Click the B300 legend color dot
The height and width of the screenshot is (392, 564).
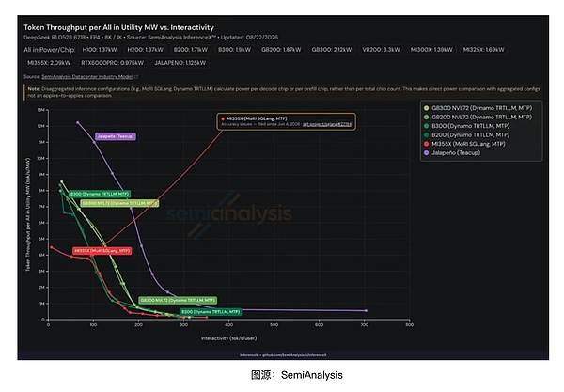click(426, 126)
